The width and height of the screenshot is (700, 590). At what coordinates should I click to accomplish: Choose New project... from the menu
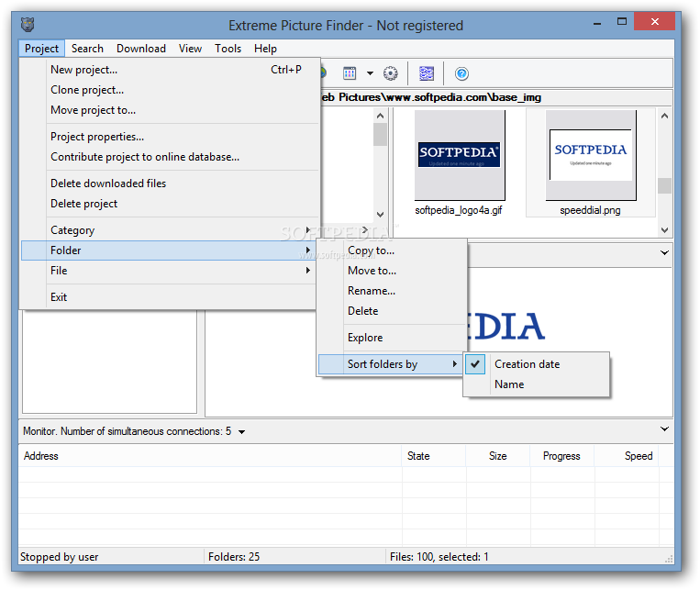click(x=170, y=70)
